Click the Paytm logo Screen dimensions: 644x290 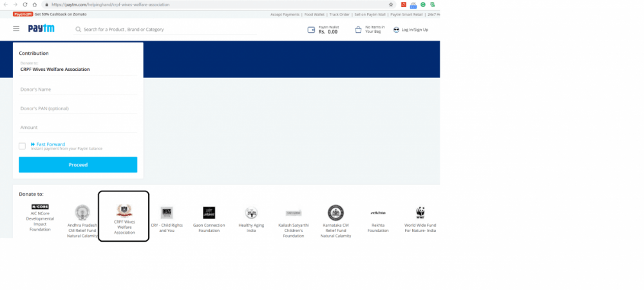coord(41,29)
